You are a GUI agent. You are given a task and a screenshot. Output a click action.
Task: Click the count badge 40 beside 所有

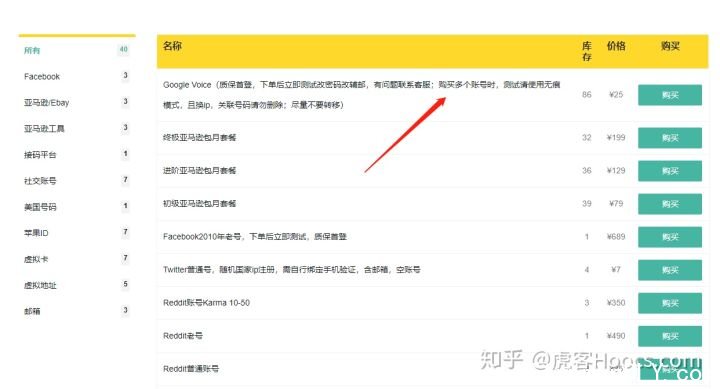[124, 50]
